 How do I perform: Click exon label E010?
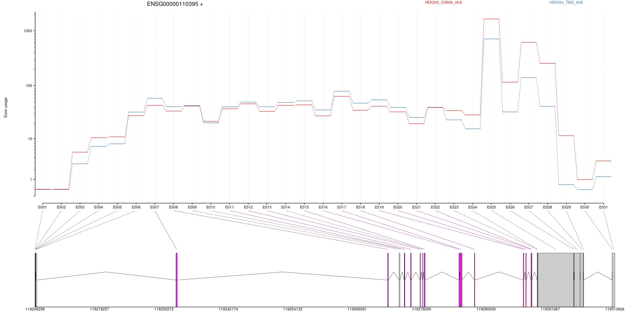point(211,207)
